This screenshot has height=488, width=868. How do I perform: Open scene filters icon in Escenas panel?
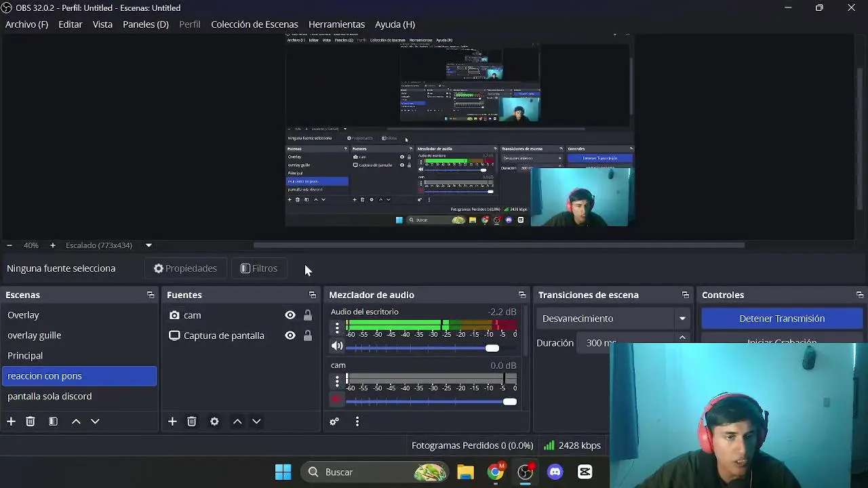point(53,422)
